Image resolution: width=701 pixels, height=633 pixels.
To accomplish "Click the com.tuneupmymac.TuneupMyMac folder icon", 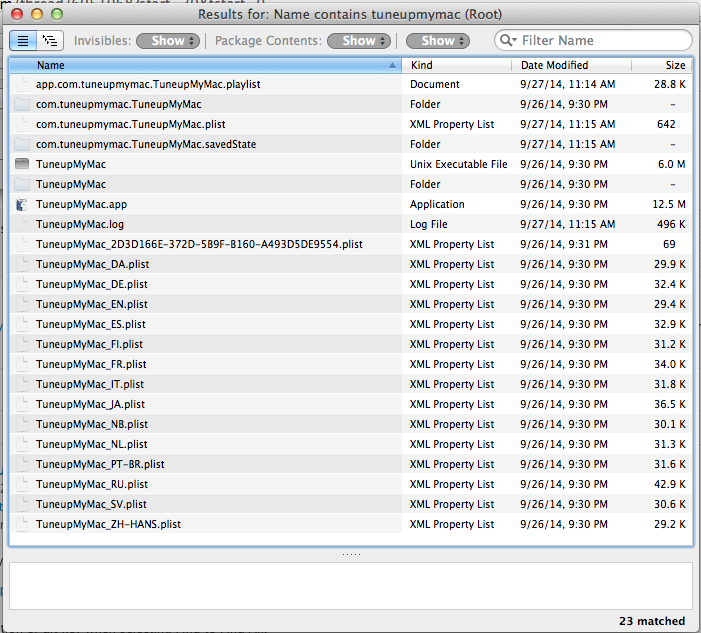I will tap(21, 104).
